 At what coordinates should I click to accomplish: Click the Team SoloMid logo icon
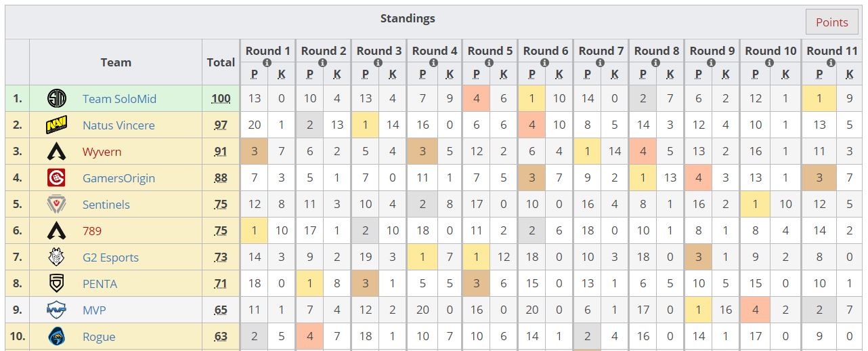tap(57, 99)
